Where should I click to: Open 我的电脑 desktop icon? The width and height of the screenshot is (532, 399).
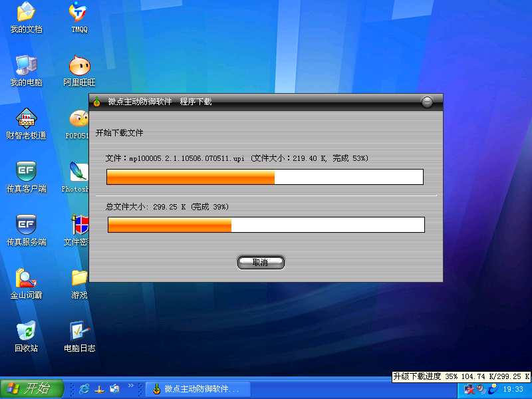26,67
